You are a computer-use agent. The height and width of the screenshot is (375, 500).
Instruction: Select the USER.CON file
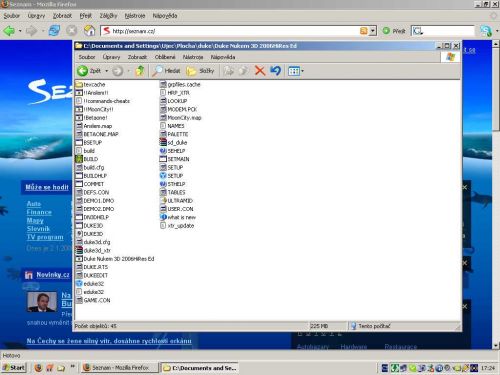(x=177, y=209)
